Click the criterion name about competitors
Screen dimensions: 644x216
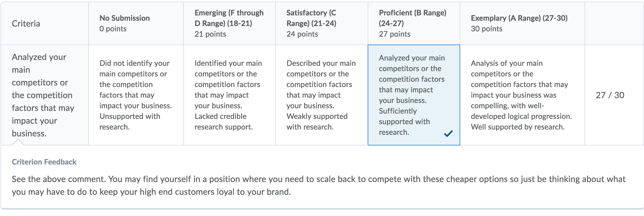(43, 95)
